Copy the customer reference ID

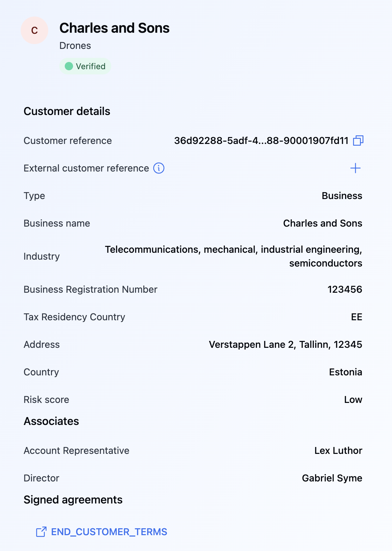pyautogui.click(x=358, y=141)
